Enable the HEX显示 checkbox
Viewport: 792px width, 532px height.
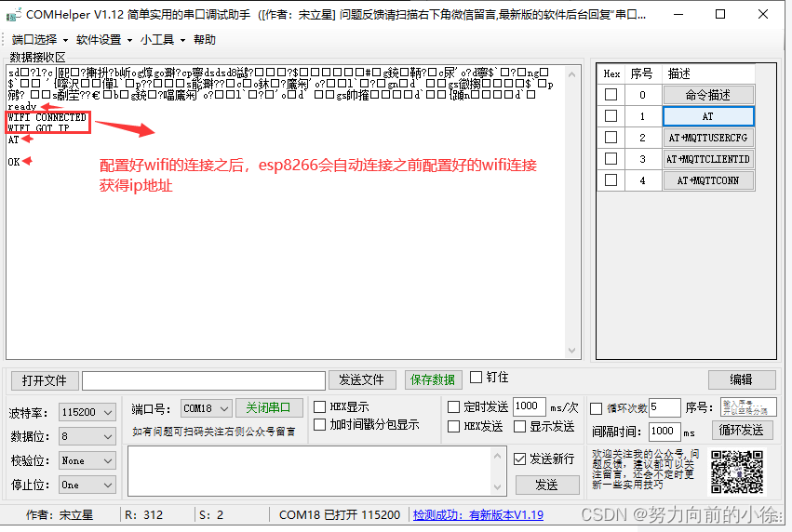click(320, 406)
